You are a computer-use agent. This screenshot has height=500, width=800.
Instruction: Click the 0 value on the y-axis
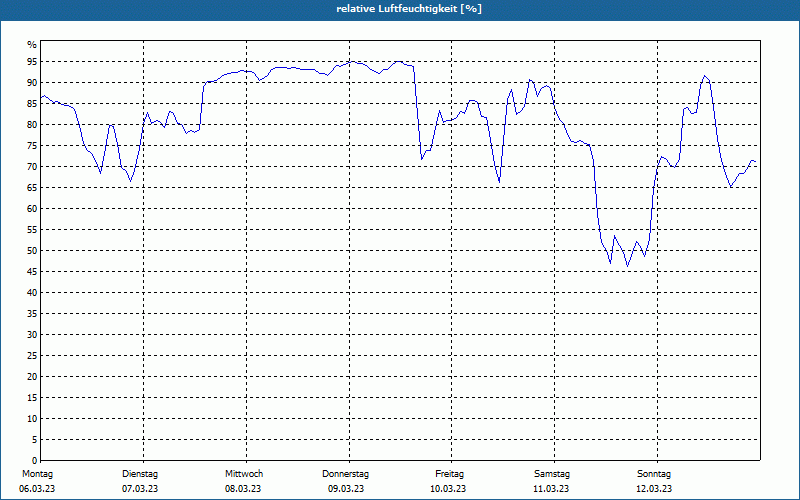(35, 460)
